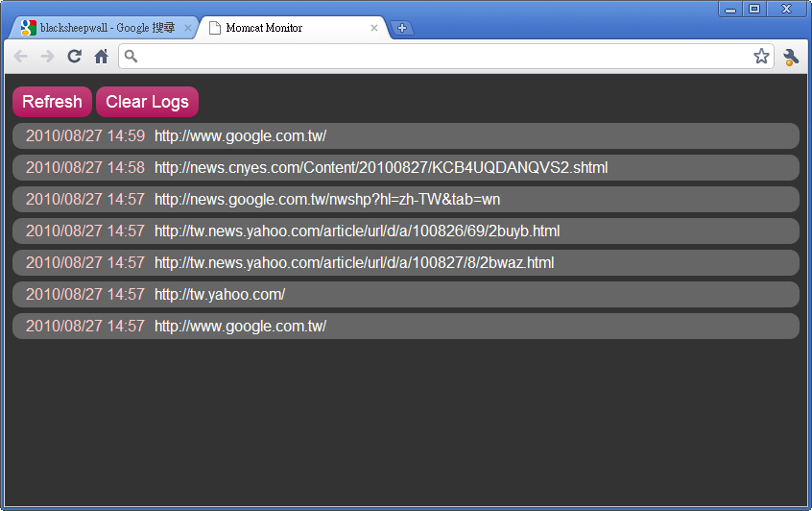Bookmark this page with the star icon
812x511 pixels.
pos(761,56)
